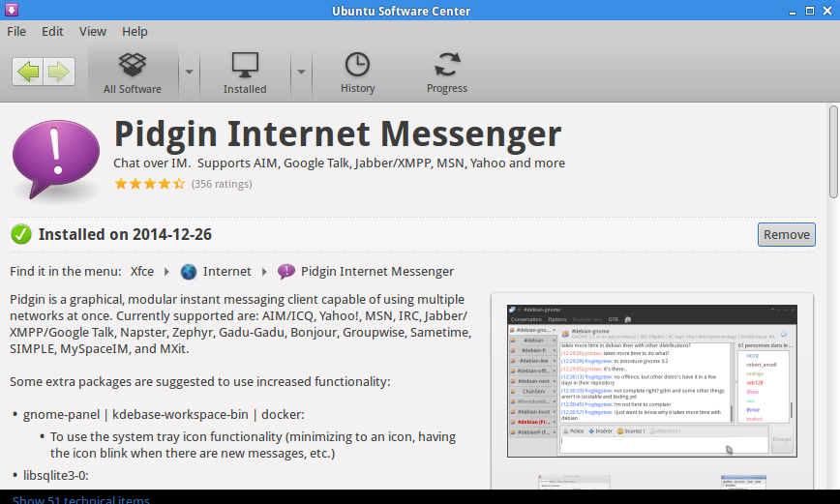840x504 pixels.
Task: Click the Remove button
Action: coord(787,235)
